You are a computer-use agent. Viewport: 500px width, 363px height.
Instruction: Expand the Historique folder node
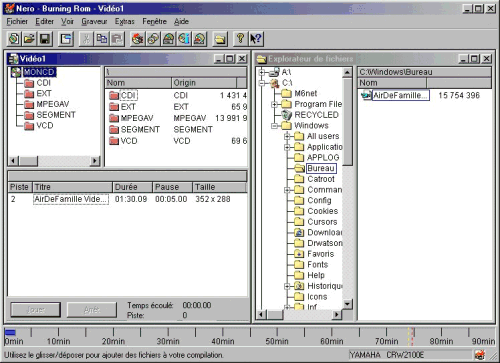287,286
